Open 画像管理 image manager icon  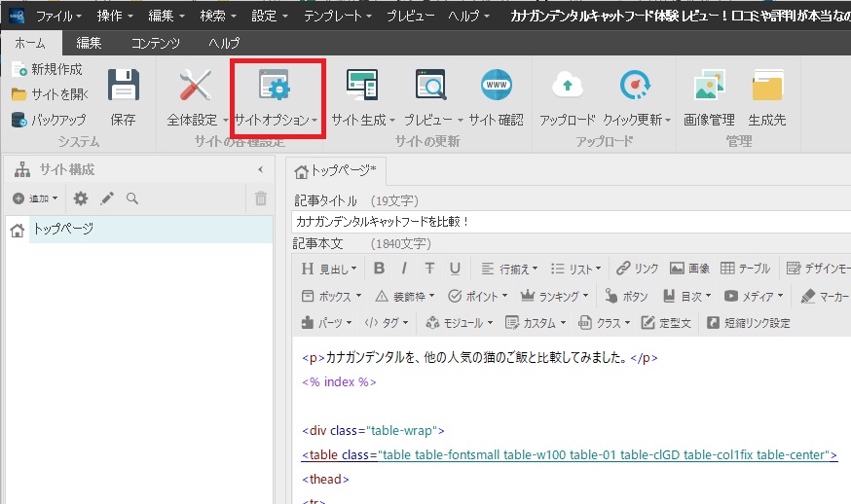pos(710,85)
